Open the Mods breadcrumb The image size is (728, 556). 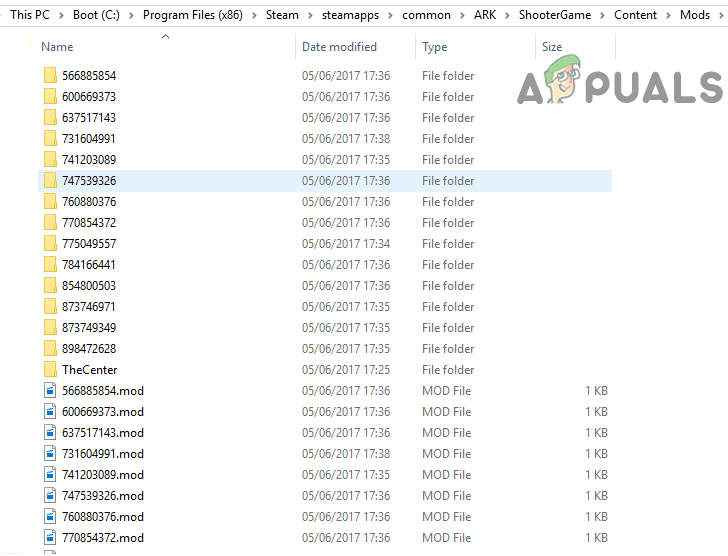(x=695, y=15)
